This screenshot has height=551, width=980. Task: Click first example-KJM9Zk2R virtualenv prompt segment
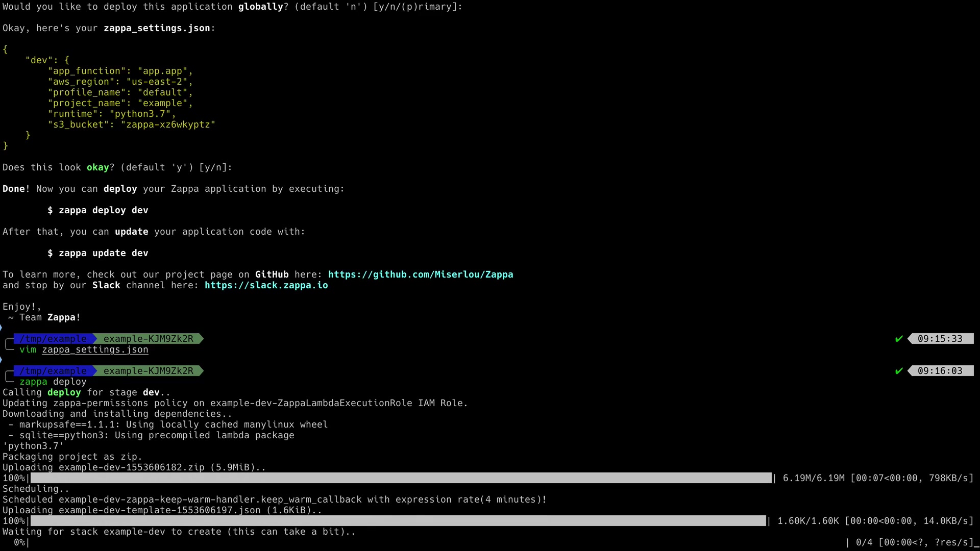[x=148, y=339]
